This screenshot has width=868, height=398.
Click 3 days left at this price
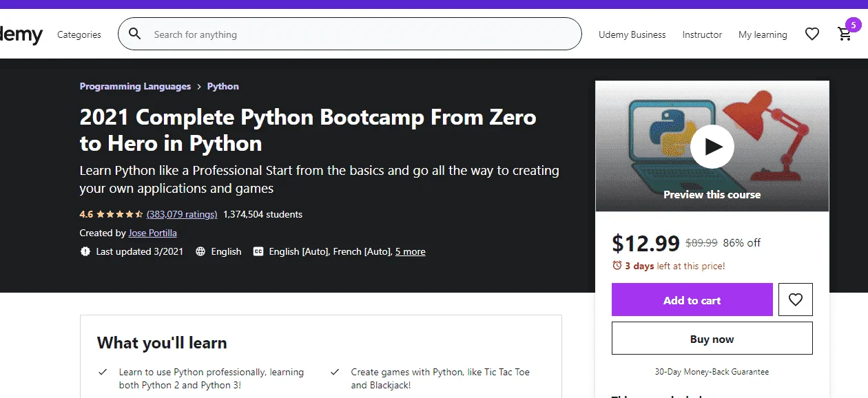click(x=674, y=266)
